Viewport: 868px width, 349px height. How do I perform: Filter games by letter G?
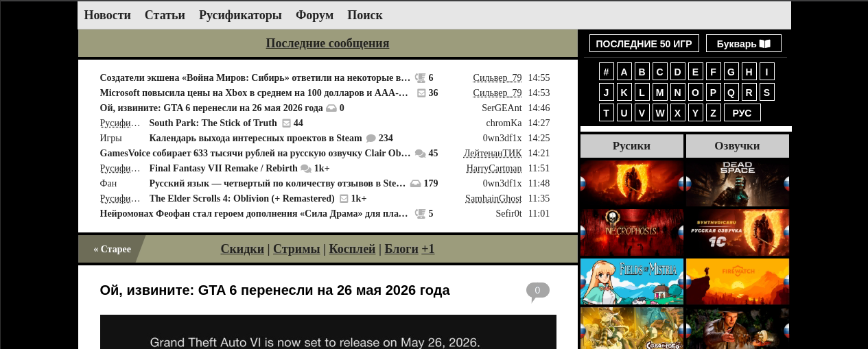[x=731, y=72]
